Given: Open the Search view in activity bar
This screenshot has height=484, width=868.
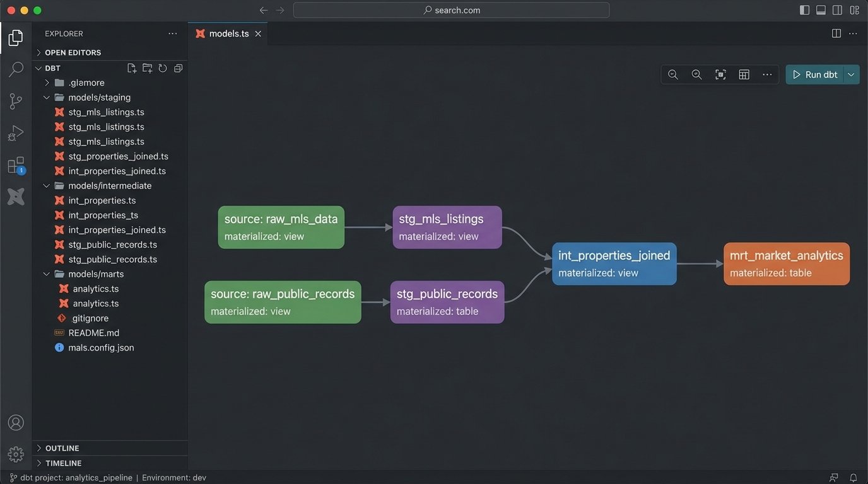Looking at the screenshot, I should [x=16, y=69].
